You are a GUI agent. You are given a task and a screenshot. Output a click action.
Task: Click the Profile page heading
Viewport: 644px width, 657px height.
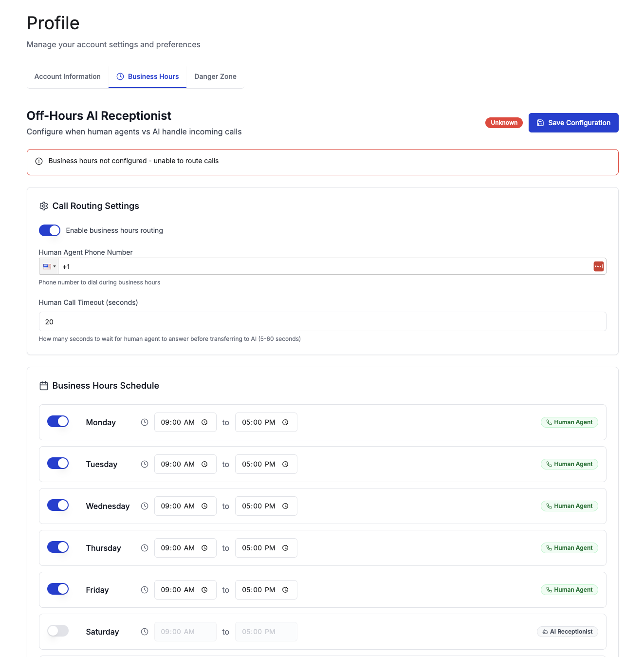[x=53, y=23]
